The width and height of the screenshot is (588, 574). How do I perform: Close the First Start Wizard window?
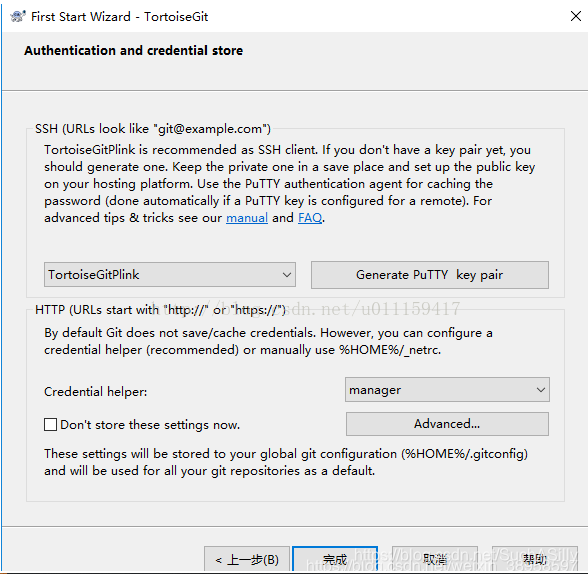pyautogui.click(x=576, y=16)
